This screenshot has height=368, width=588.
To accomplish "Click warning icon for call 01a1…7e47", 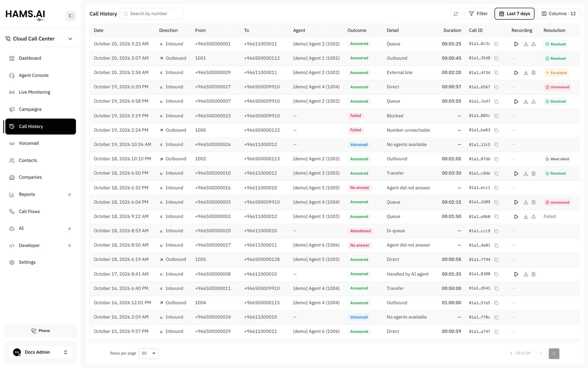I will tap(534, 102).
